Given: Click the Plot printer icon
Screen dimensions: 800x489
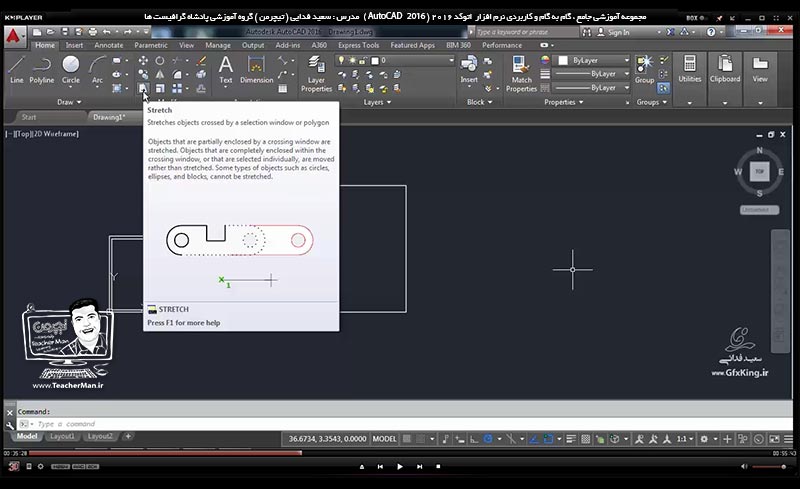Looking at the screenshot, I should point(92,32).
